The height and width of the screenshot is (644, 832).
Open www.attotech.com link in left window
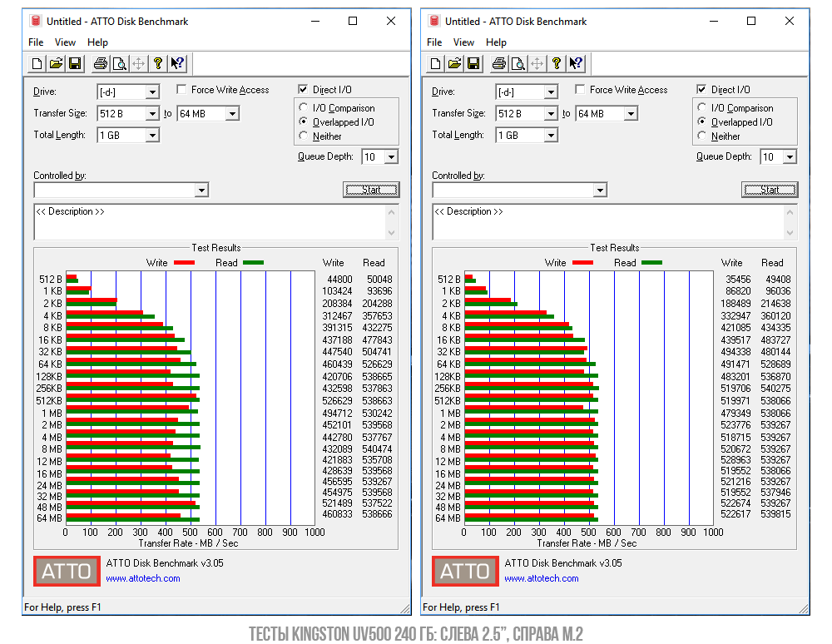point(143,579)
